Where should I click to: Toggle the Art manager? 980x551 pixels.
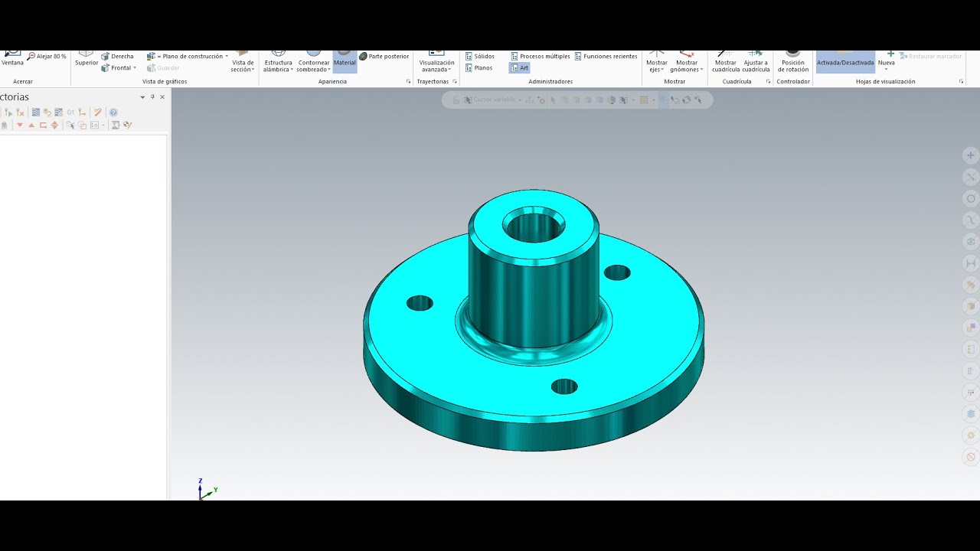pos(520,68)
